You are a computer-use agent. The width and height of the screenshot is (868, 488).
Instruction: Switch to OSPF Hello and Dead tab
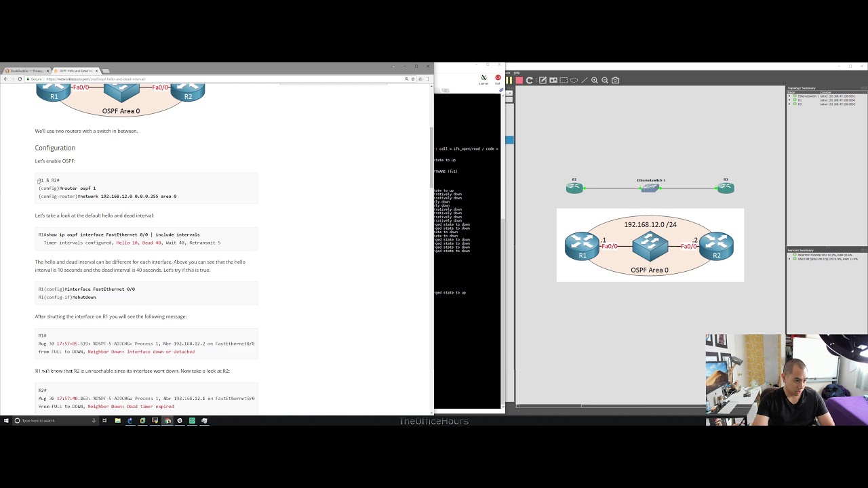pyautogui.click(x=75, y=70)
